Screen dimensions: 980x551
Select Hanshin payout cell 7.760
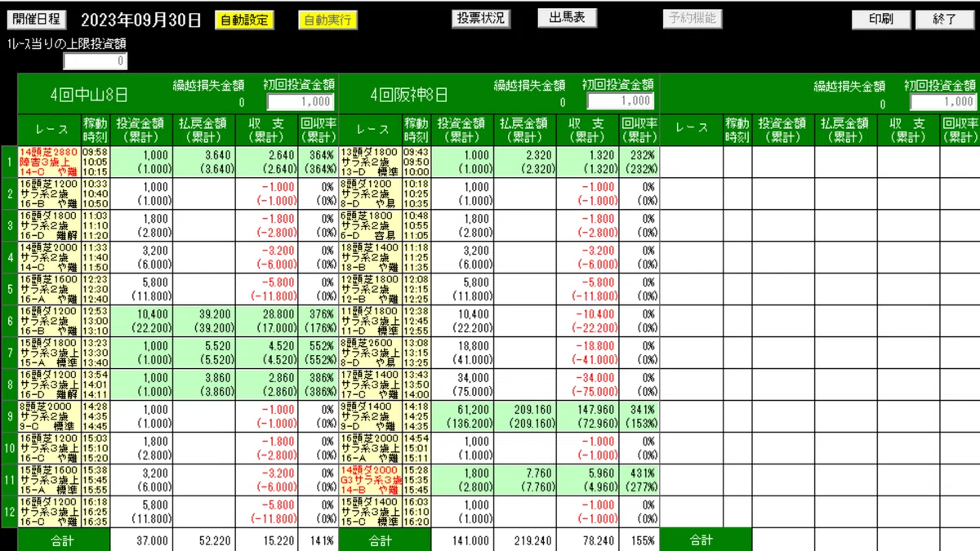point(525,481)
